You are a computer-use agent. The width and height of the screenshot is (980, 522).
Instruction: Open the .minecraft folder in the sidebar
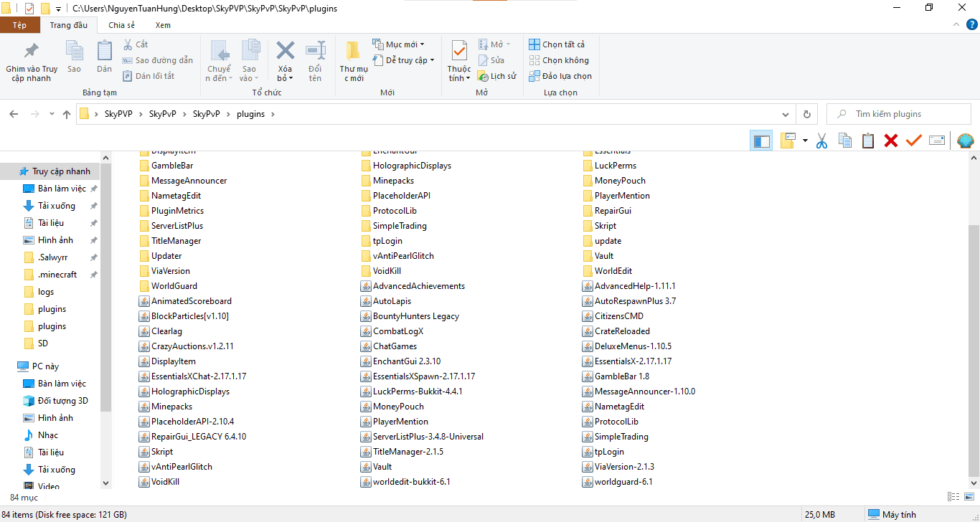tap(57, 275)
